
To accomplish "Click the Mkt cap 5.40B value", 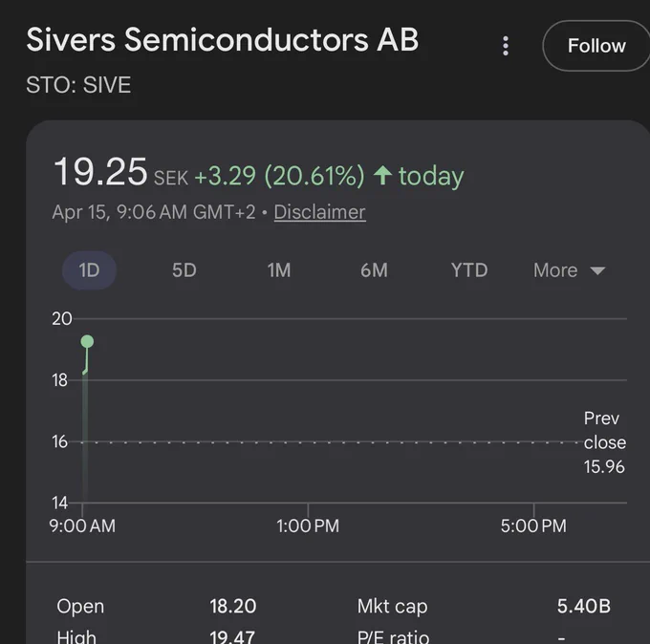I will click(x=584, y=607).
